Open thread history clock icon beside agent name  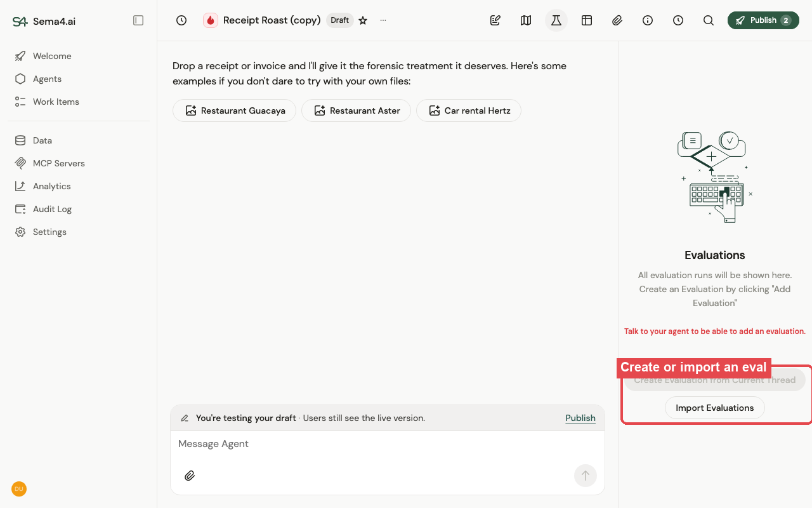[x=181, y=20]
